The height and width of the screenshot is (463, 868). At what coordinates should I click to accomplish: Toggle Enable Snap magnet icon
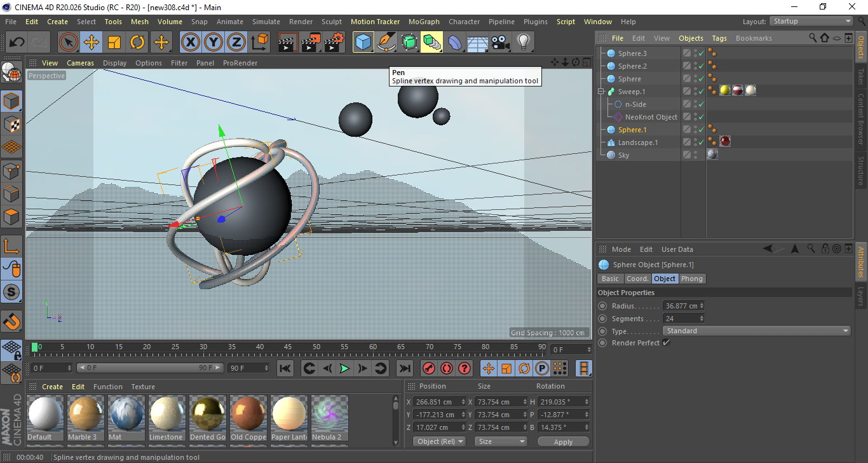click(x=11, y=322)
